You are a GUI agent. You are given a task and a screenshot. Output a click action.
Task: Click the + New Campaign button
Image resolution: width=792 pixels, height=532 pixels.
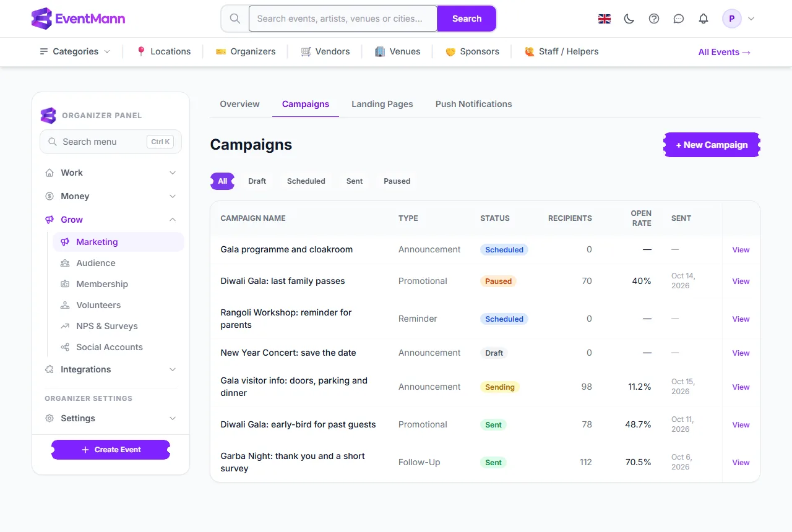tap(712, 145)
